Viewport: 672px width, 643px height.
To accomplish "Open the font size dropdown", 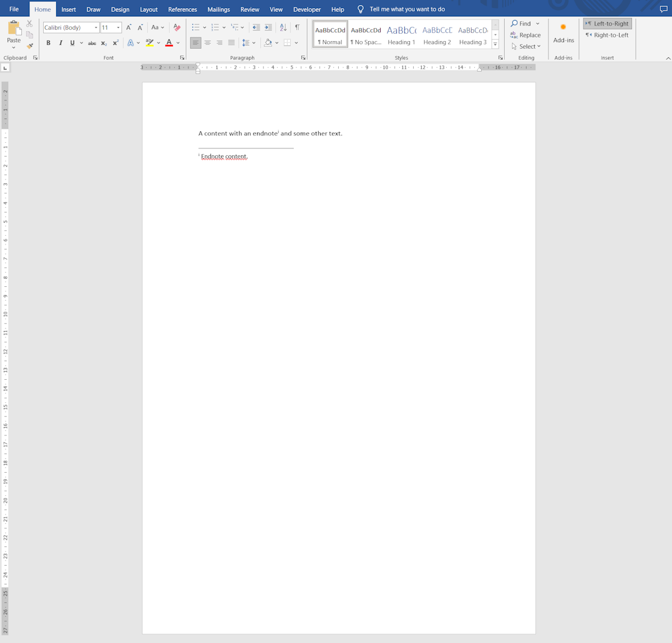I will [119, 27].
